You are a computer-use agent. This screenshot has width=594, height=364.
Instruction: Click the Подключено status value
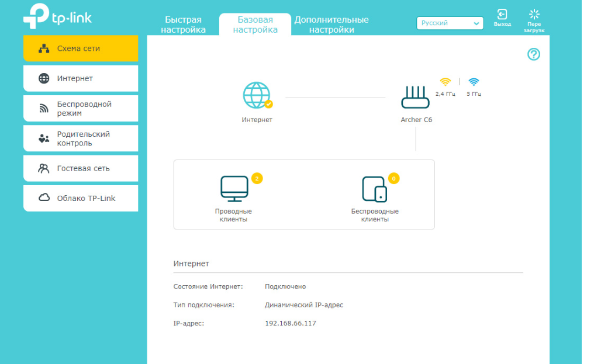coord(285,286)
